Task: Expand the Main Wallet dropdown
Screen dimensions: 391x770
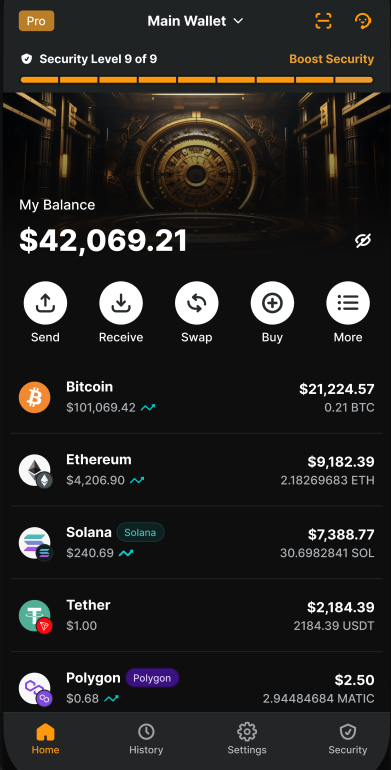Action: 196,21
